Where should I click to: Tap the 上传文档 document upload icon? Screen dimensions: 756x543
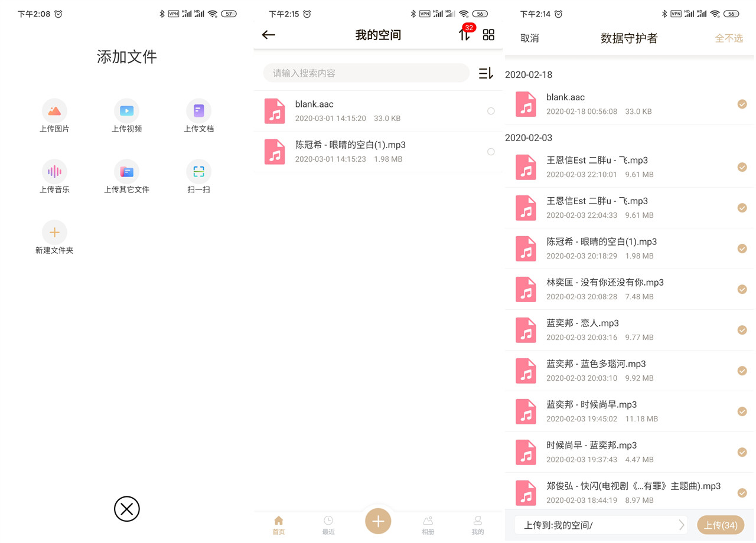[198, 110]
